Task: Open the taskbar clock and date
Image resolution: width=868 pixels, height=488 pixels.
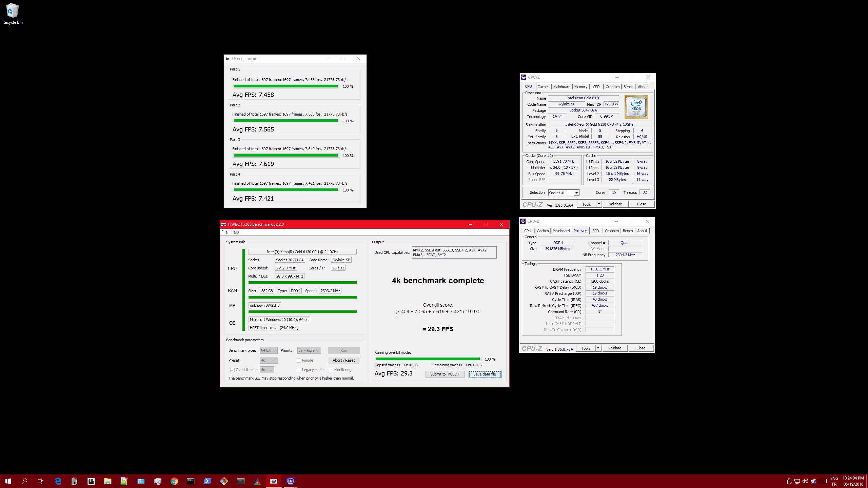Action: click(853, 481)
